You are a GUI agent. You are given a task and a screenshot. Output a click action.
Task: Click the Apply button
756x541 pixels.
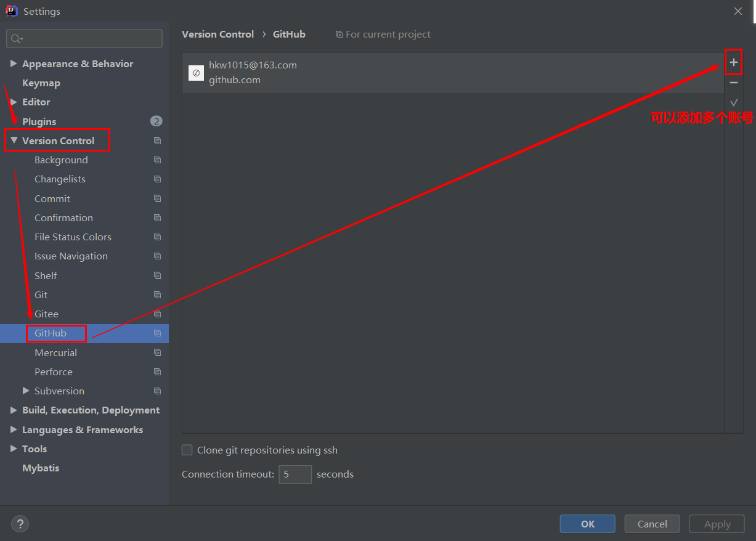coord(717,524)
